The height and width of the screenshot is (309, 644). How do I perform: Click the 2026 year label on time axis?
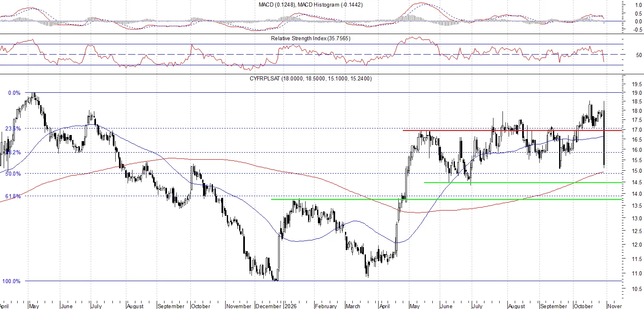click(x=290, y=306)
